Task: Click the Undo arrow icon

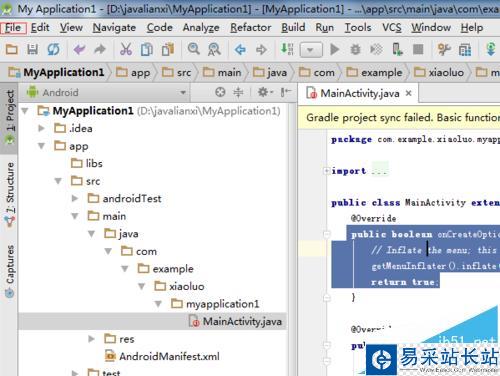Action: click(x=79, y=49)
